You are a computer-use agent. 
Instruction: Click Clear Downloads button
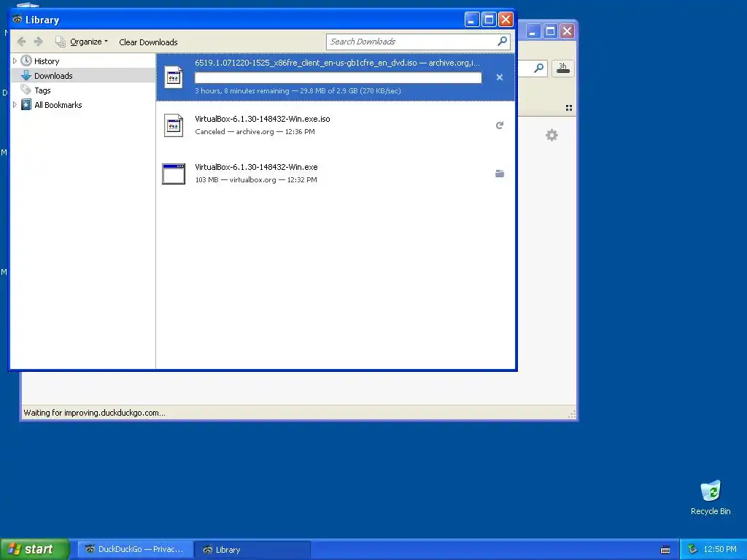pyautogui.click(x=148, y=42)
